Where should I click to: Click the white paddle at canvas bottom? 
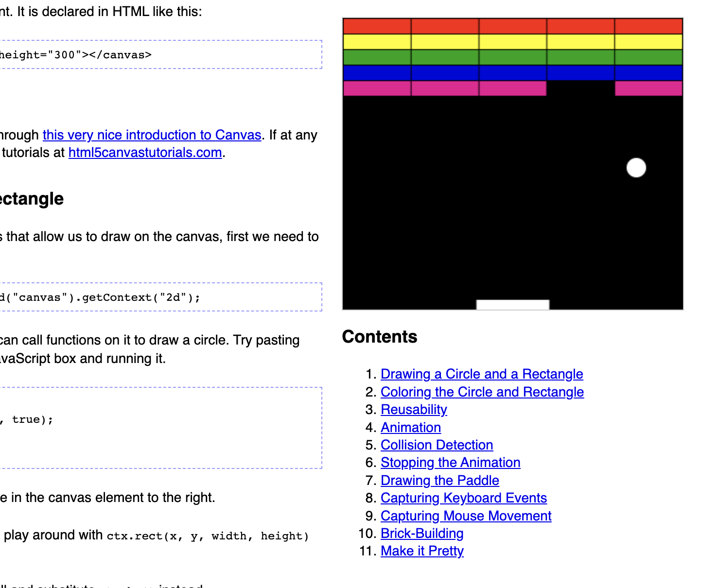point(512,305)
